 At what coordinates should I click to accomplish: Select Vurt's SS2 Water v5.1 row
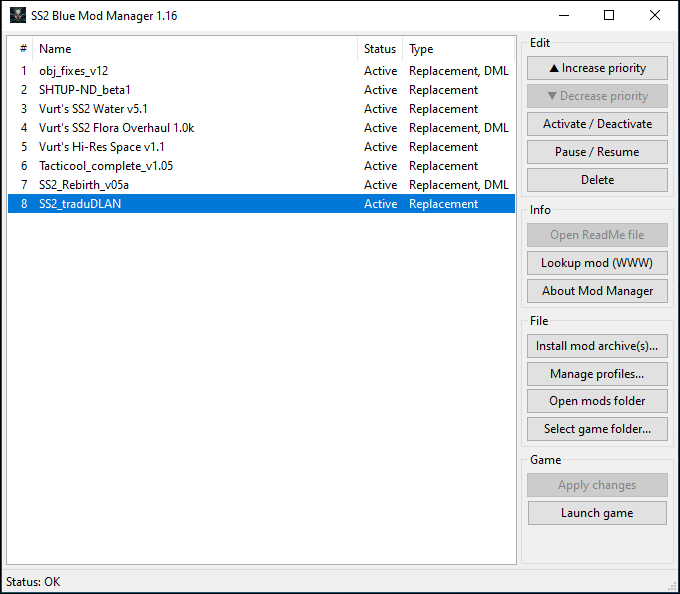(93, 109)
